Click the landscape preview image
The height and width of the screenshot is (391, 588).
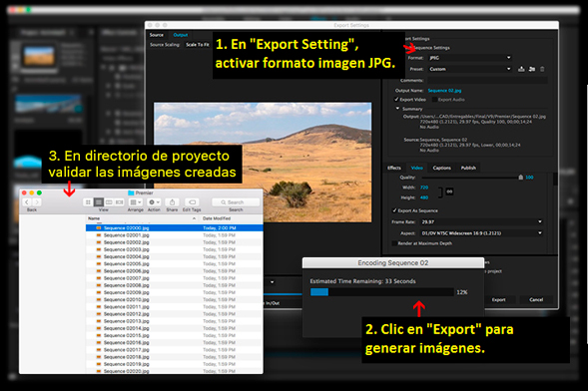point(263,163)
